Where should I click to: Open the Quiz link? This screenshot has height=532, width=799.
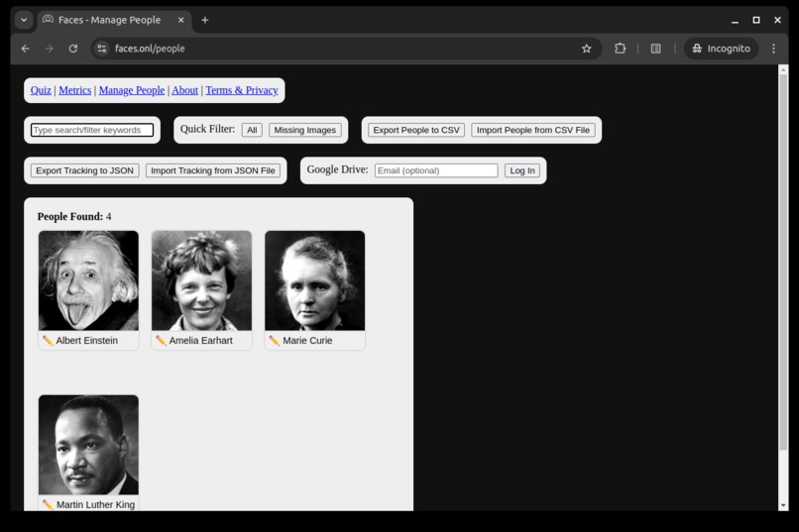click(x=41, y=90)
